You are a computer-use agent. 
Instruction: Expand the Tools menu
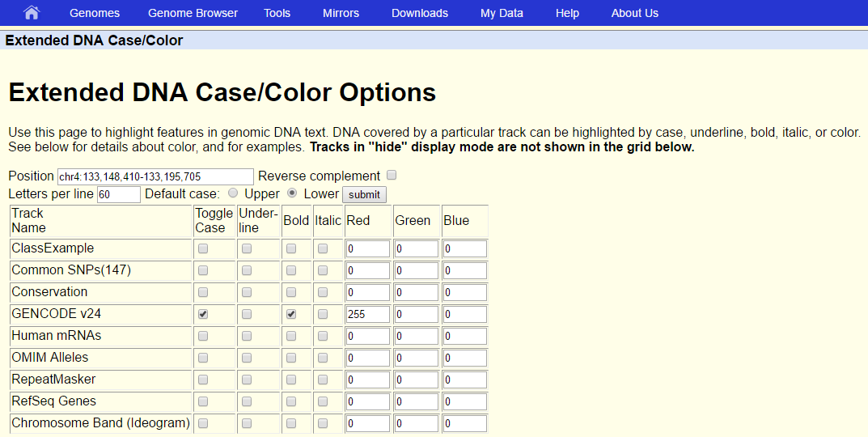(x=277, y=13)
